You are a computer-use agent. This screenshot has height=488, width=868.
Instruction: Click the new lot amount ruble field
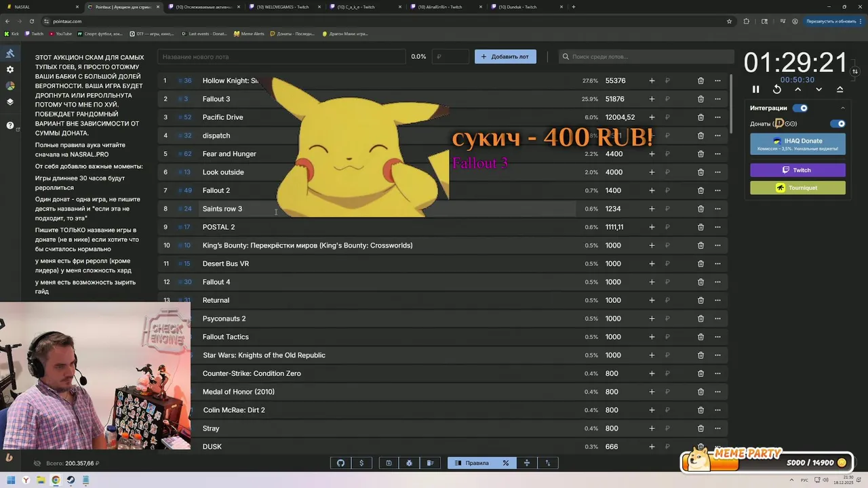(452, 57)
